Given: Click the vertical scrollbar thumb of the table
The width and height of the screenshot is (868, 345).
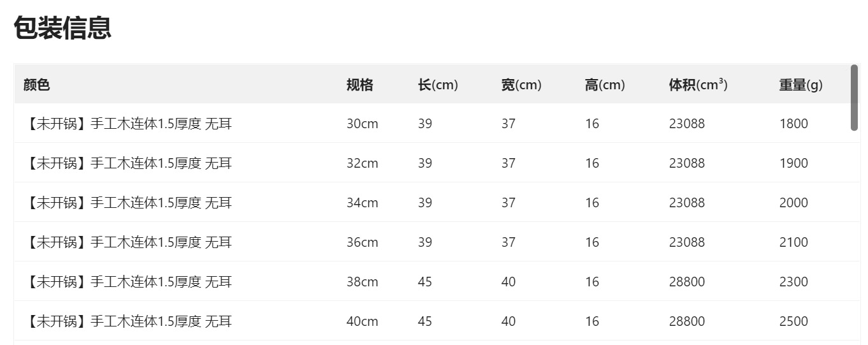Looking at the screenshot, I should (854, 98).
